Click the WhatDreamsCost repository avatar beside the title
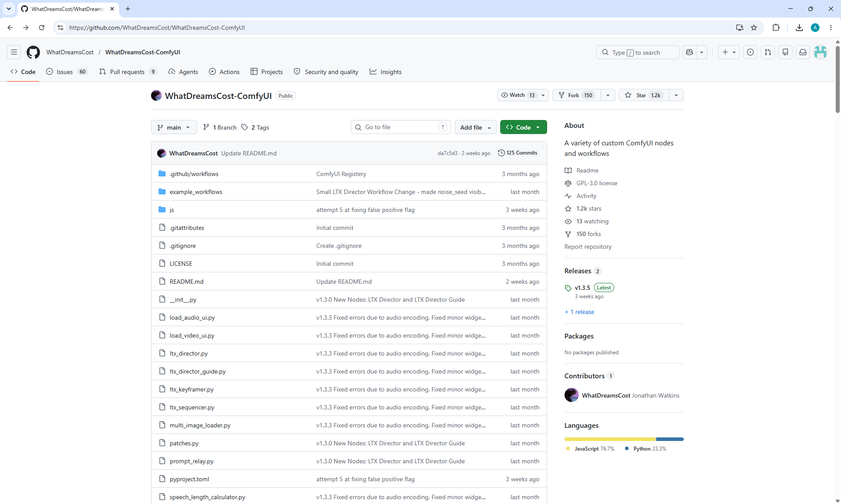The width and height of the screenshot is (841, 504). [x=156, y=95]
